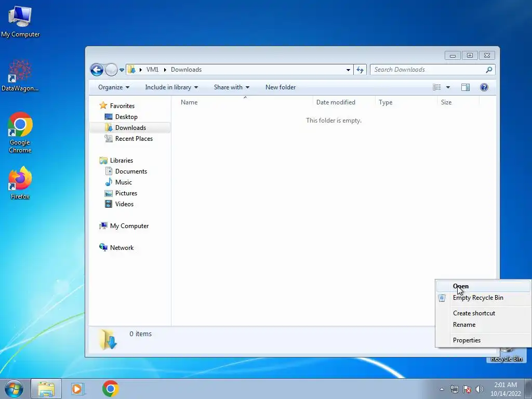Choose Open from context menu
Viewport: 532px width, 399px height.
pyautogui.click(x=483, y=286)
